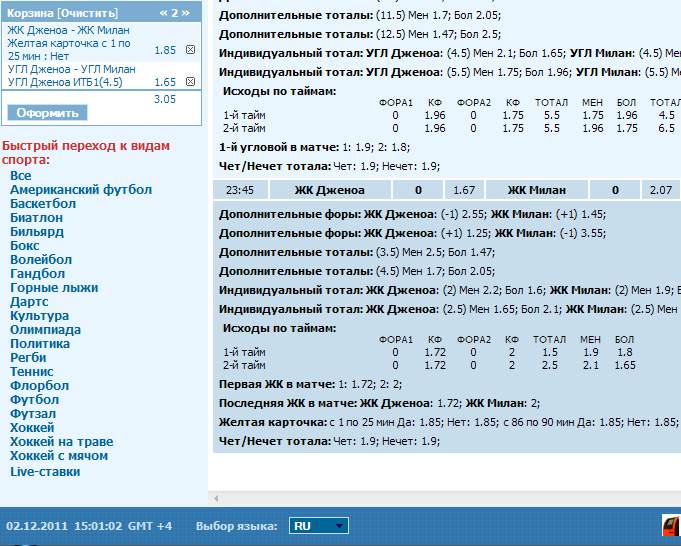
Task: Click the Оформить button
Action: (47, 113)
